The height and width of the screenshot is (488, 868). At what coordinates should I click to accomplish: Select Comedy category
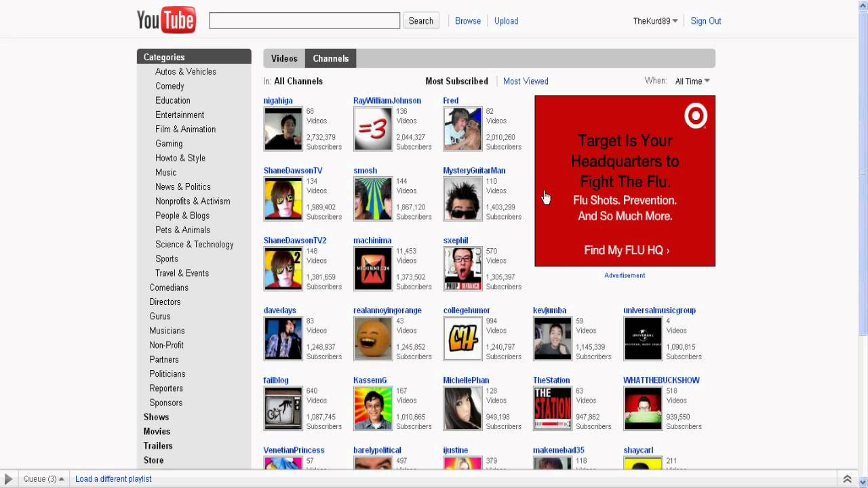[170, 86]
